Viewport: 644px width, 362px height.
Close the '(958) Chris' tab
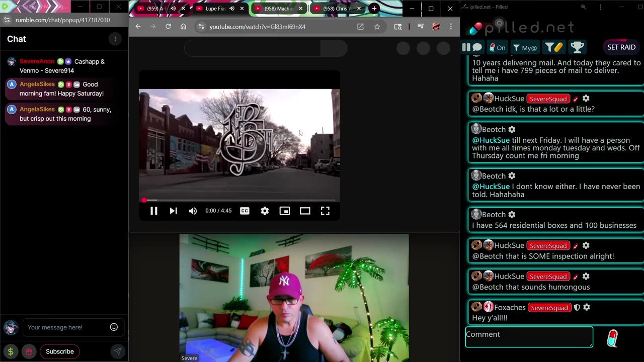click(359, 9)
